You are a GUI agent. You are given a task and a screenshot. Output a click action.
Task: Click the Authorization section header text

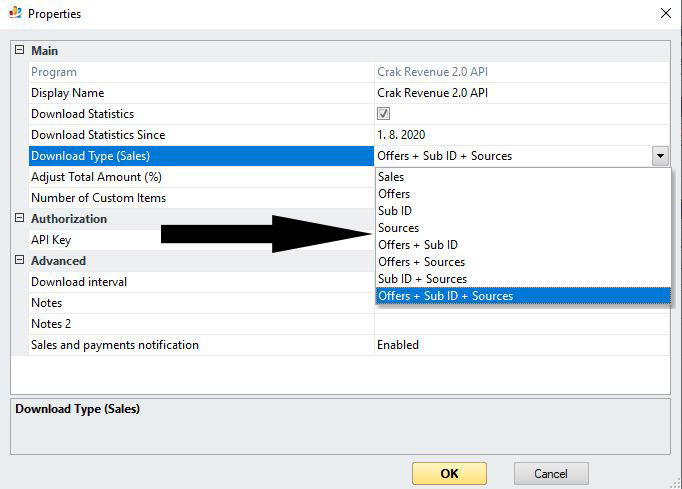click(x=69, y=219)
